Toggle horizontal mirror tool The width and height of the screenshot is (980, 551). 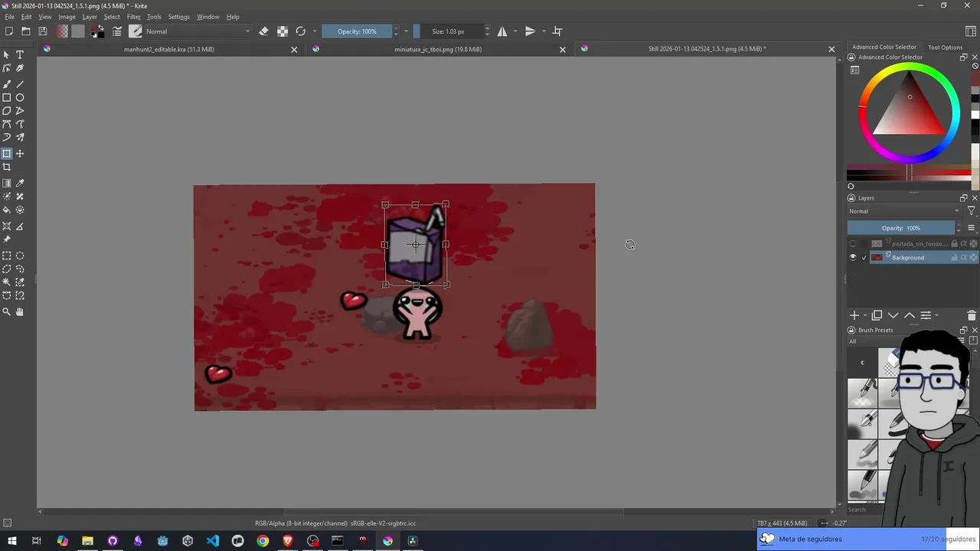click(502, 31)
